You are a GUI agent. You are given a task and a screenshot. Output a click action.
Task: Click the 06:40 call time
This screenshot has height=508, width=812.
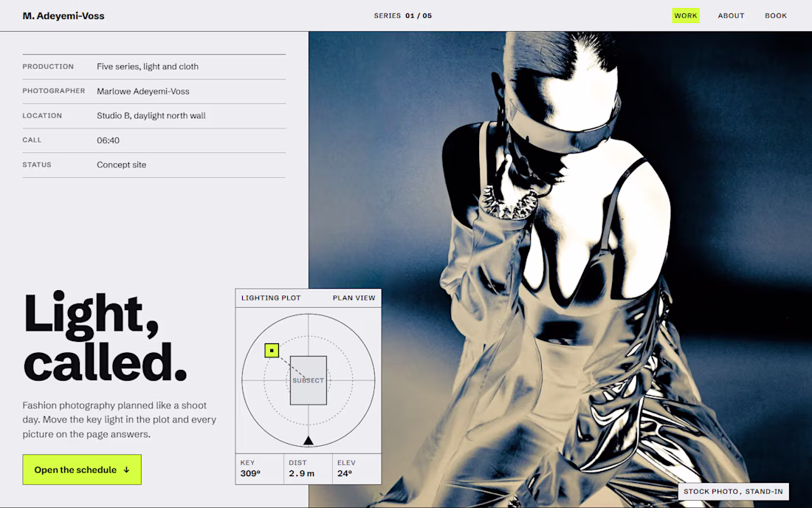click(x=109, y=140)
